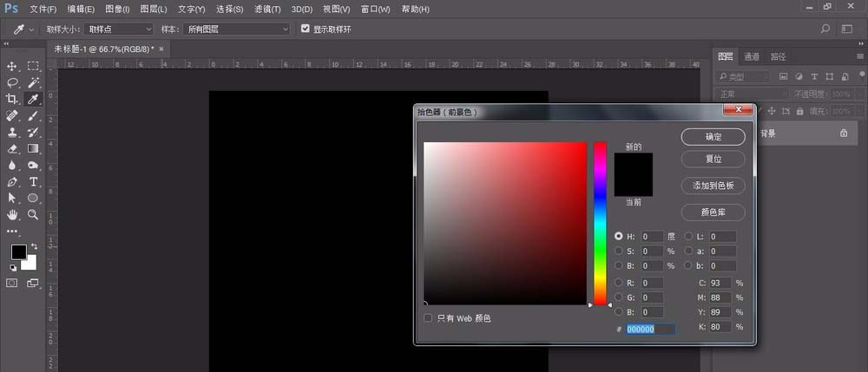Choose the Eraser tool

click(x=13, y=149)
